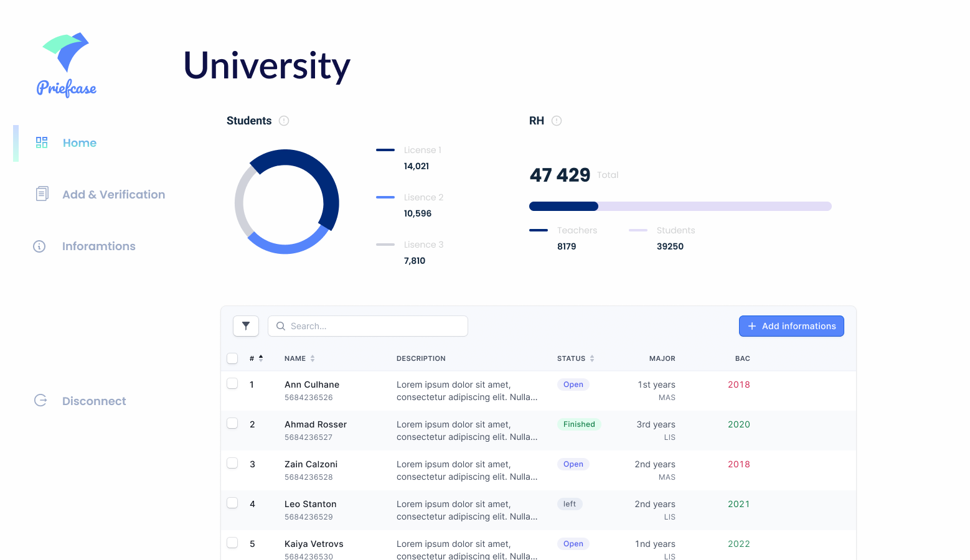The height and width of the screenshot is (560, 970).
Task: Click the University page title
Action: pyautogui.click(x=267, y=66)
